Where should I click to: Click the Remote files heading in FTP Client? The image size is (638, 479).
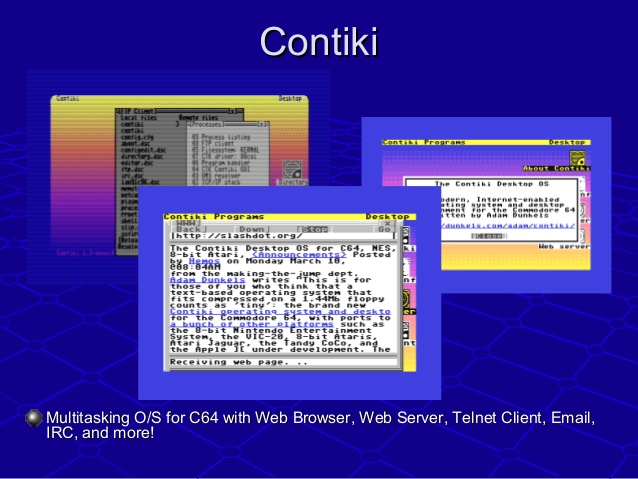(x=199, y=118)
